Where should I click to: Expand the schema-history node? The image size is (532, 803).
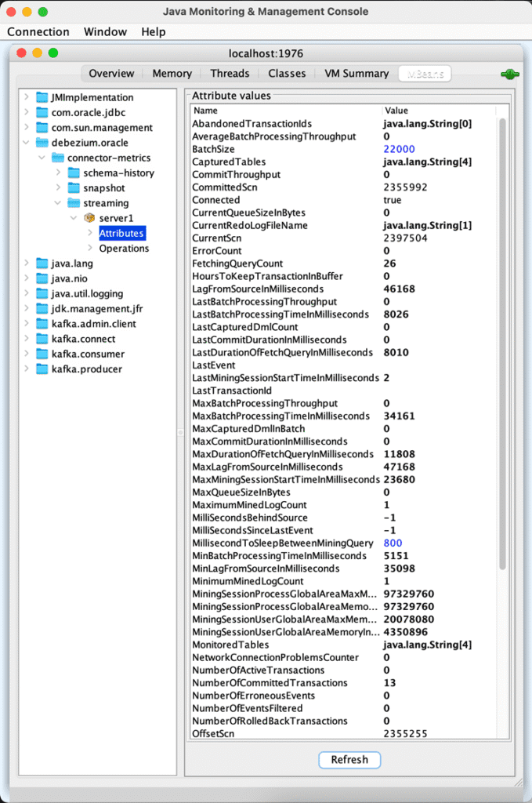coord(58,173)
